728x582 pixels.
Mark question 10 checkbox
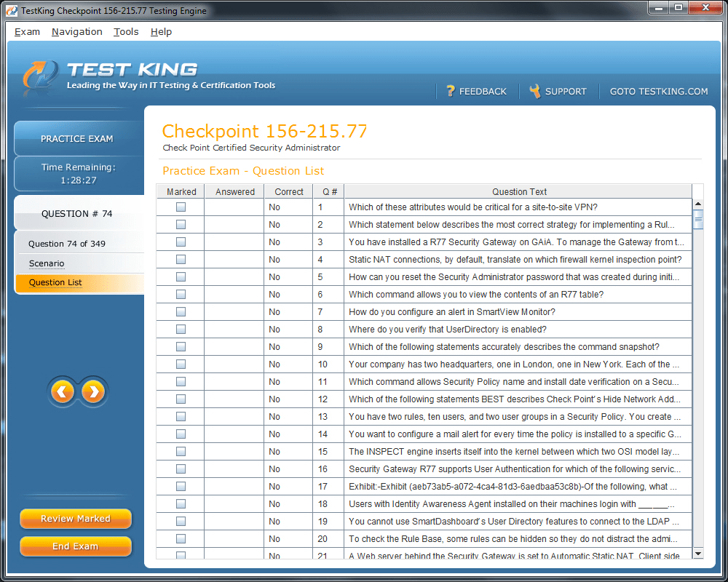tap(181, 364)
